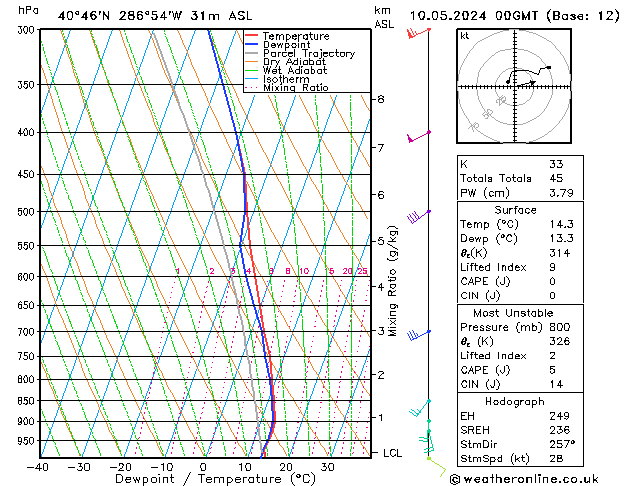Screen dimensions: 629x486
Task: Click the Hodograph section heading
Action: coord(515,401)
